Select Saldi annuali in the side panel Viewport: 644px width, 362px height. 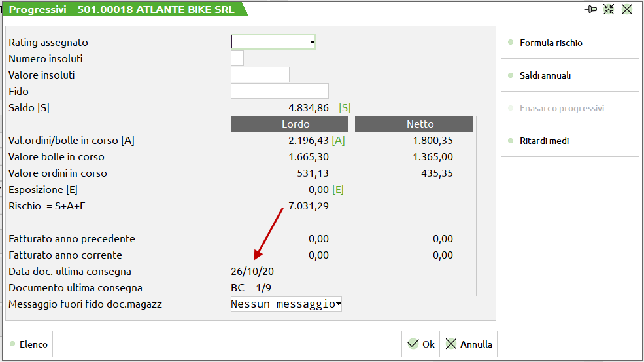[545, 75]
